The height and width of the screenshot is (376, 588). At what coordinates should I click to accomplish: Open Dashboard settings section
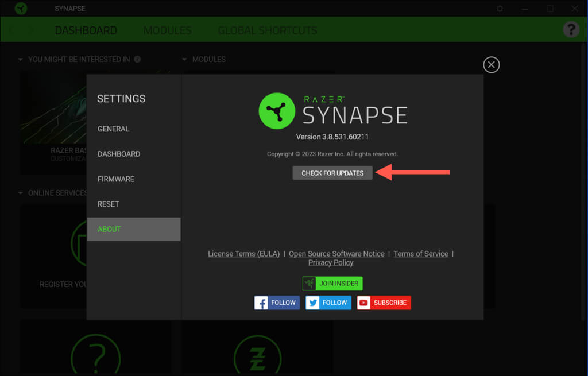click(119, 154)
